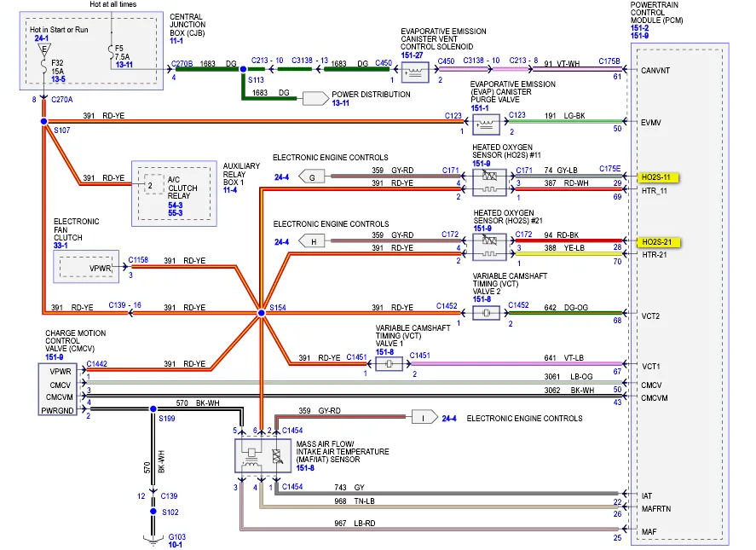Open page link 151-9 under HO2S #21
The width and height of the screenshot is (756, 550).
click(x=482, y=229)
